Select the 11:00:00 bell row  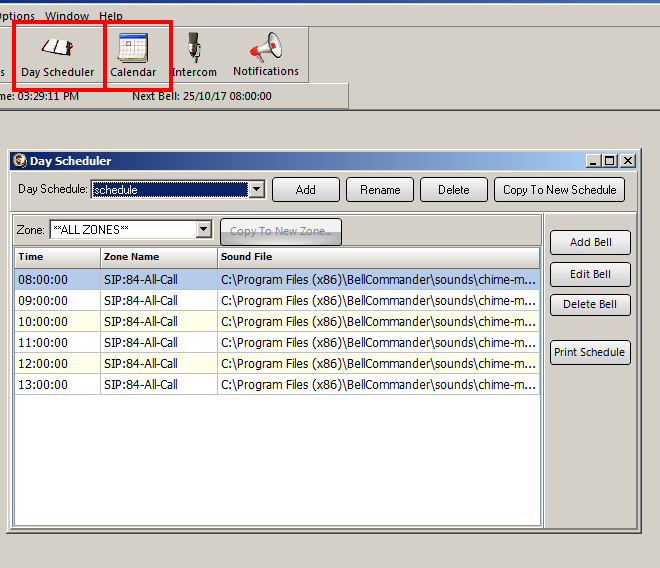click(x=277, y=343)
